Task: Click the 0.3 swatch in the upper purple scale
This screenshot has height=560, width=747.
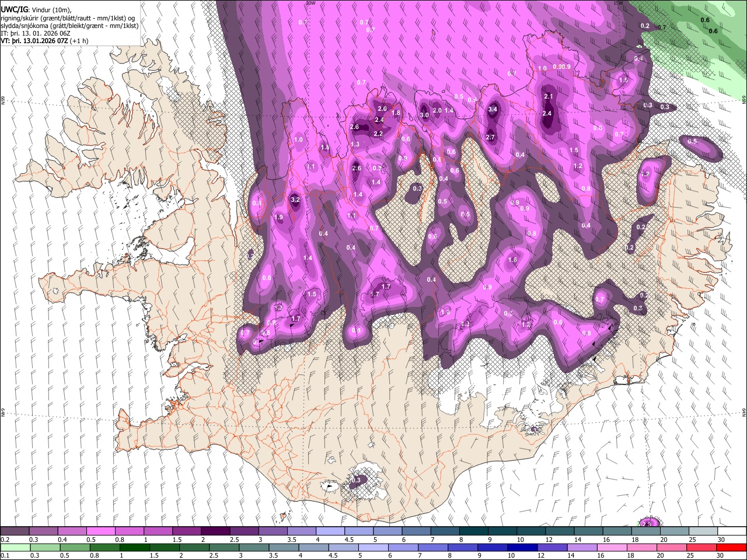Action: [43, 531]
